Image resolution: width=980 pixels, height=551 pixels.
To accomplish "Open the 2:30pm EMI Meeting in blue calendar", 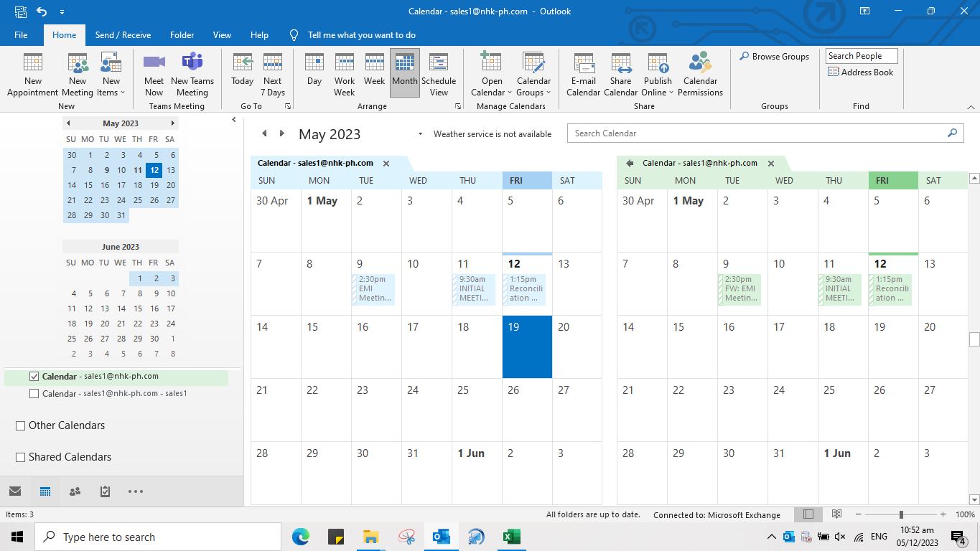I will pos(373,289).
